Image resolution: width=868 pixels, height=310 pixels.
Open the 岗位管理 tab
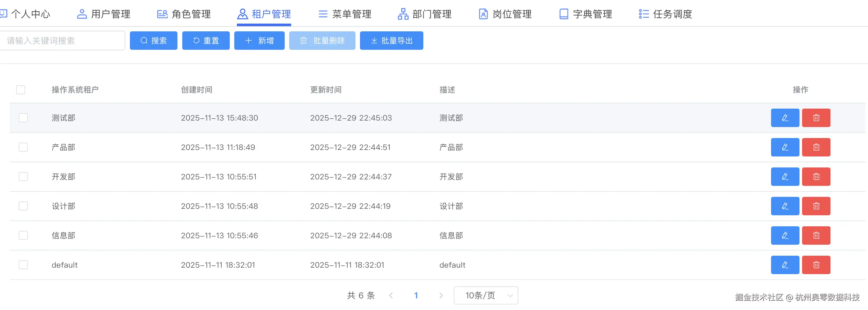click(x=505, y=14)
